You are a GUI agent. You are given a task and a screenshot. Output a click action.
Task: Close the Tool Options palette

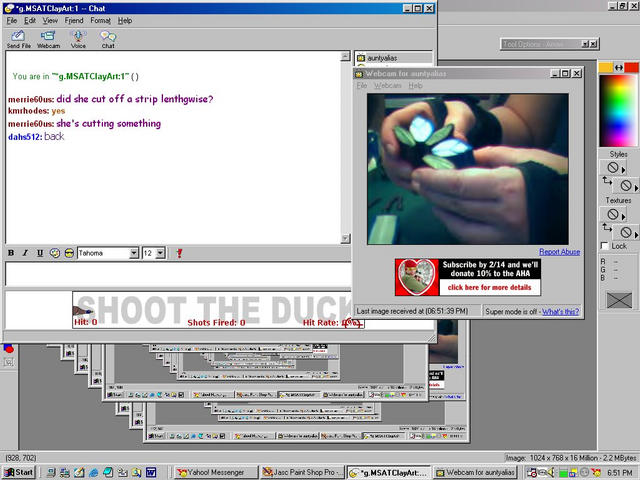coord(593,44)
